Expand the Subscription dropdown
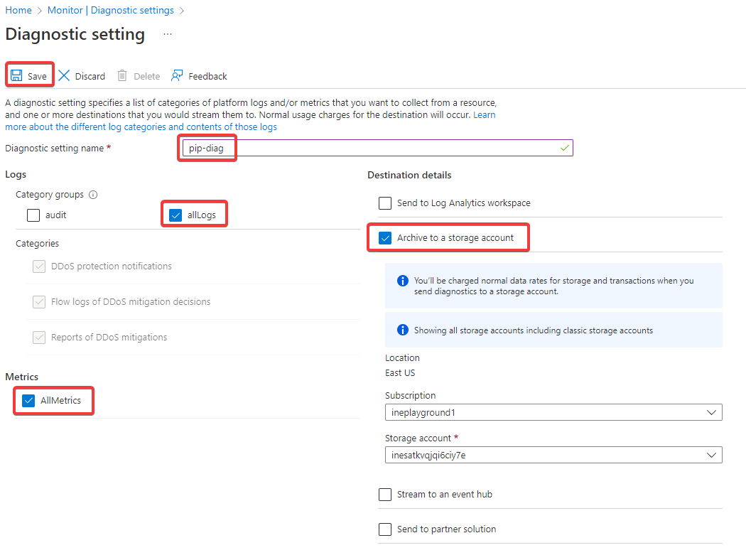This screenshot has width=746, height=560. click(553, 412)
